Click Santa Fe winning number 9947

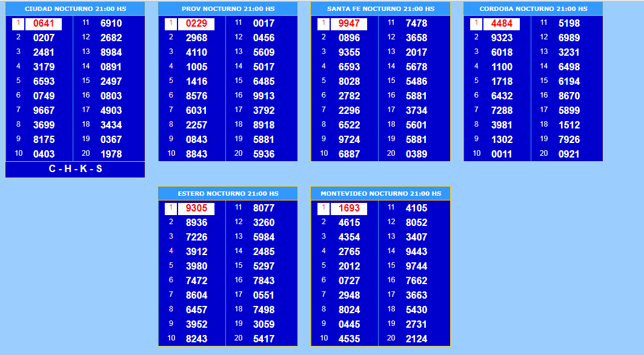coord(349,24)
